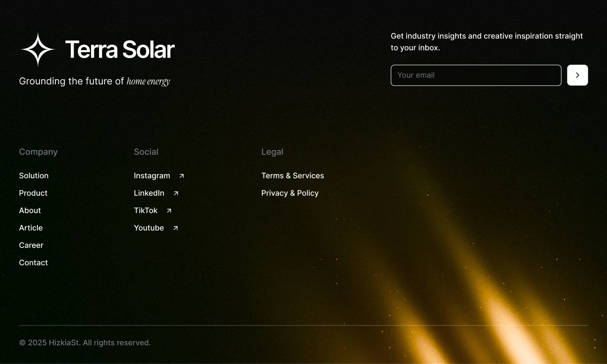The height and width of the screenshot is (364, 607).
Task: Open the Instagram social link
Action: (x=152, y=176)
